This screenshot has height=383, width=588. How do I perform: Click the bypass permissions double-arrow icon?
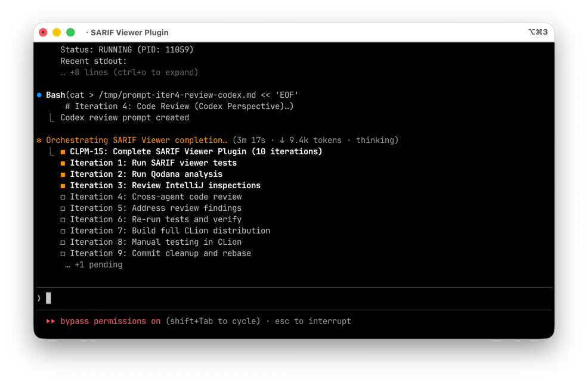coord(51,321)
